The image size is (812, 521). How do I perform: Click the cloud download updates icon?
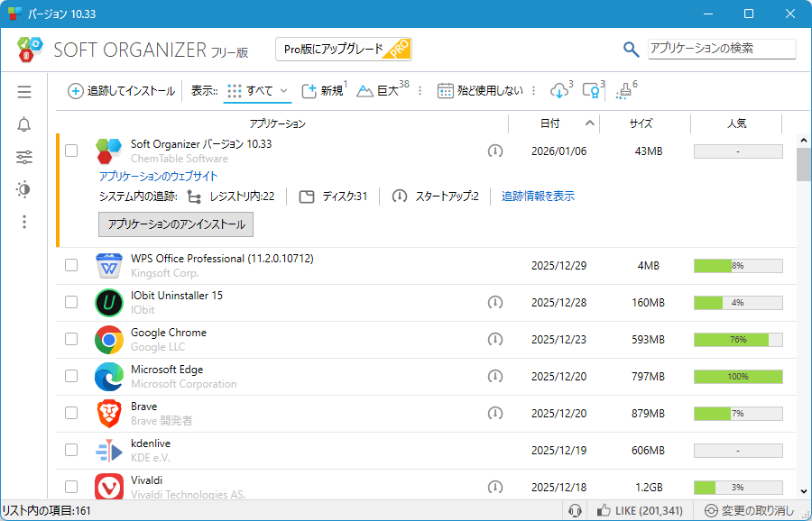click(559, 90)
